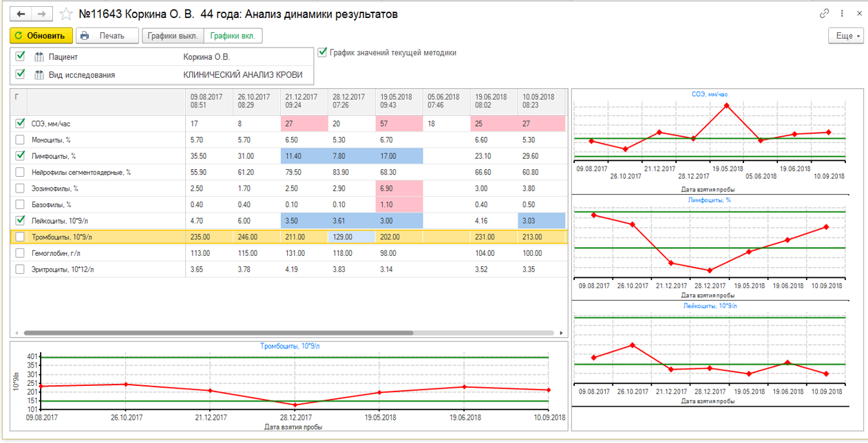Screen dimensions: 868x443
Task: Click the horizontal scrollbar under the results table
Action: point(219,333)
